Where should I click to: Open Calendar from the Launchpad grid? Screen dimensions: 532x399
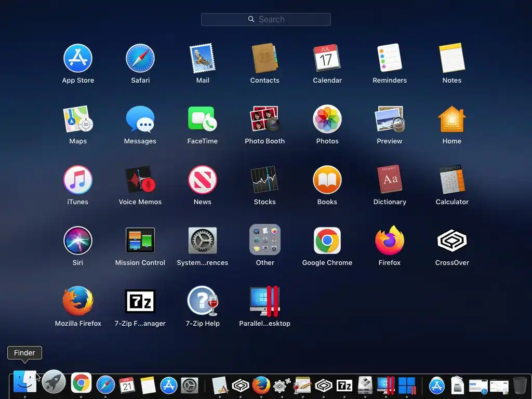[327, 58]
